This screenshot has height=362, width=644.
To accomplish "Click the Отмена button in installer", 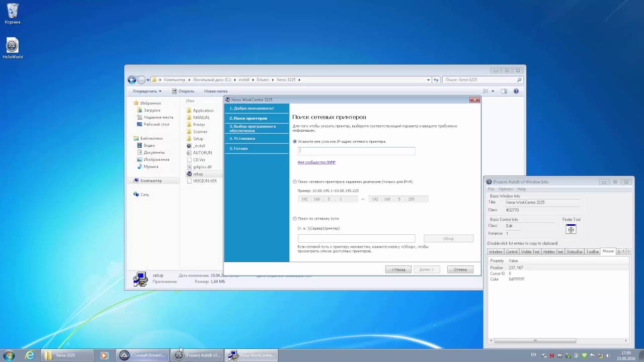I will 460,269.
